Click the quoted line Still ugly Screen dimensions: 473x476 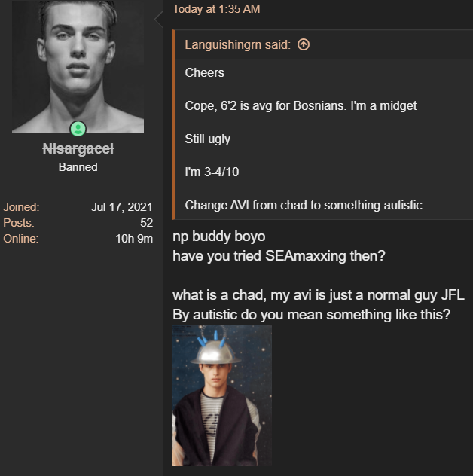tap(208, 139)
